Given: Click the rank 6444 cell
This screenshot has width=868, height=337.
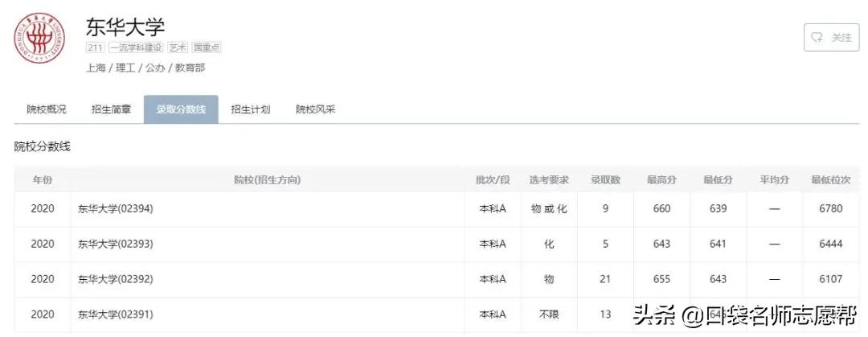Looking at the screenshot, I should 831,244.
